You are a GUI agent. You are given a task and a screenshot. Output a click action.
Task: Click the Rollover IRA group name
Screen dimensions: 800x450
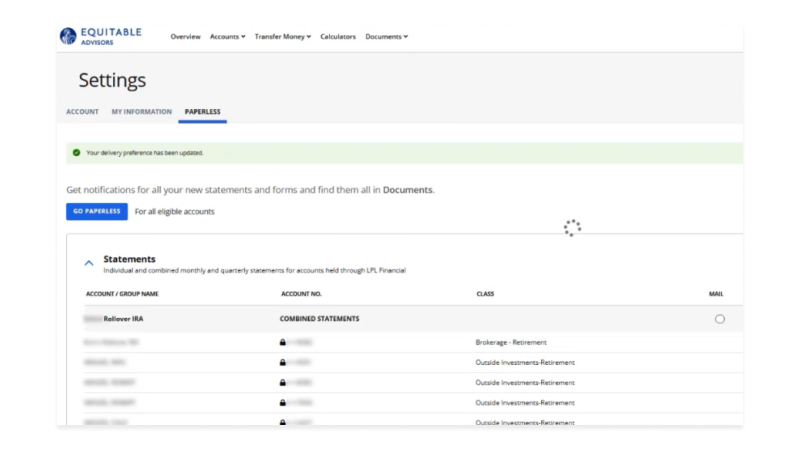[123, 319]
